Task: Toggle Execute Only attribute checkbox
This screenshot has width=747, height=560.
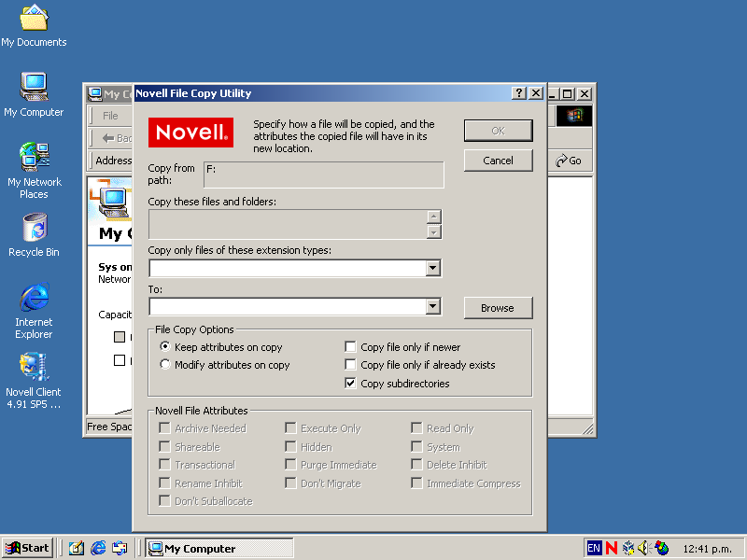Action: [x=290, y=428]
